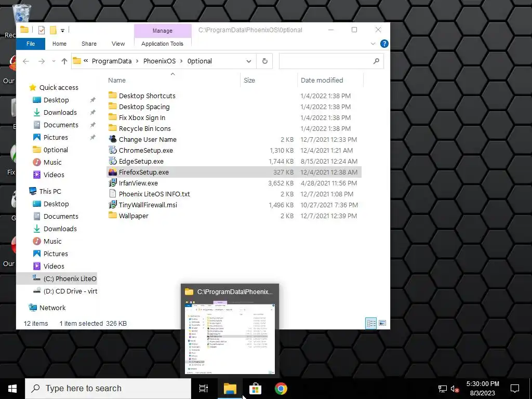Open Task View on the taskbar
This screenshot has width=532, height=399.
tap(204, 389)
